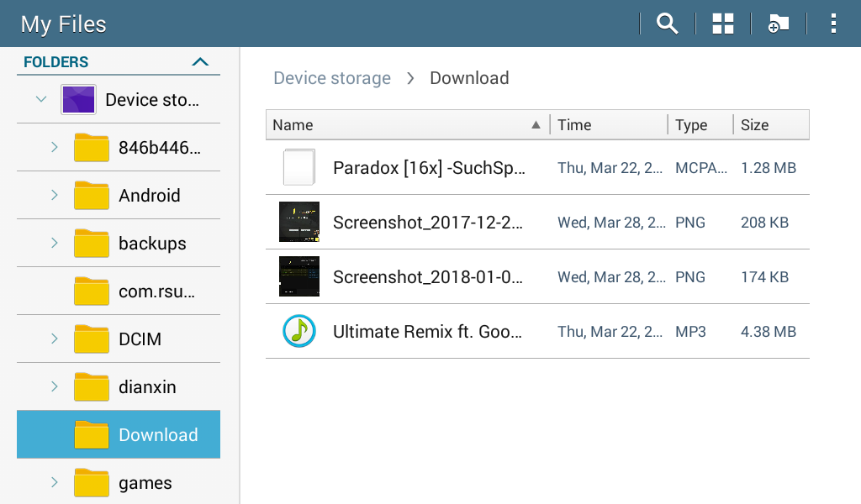Click the 'MP3' type cell

(691, 331)
